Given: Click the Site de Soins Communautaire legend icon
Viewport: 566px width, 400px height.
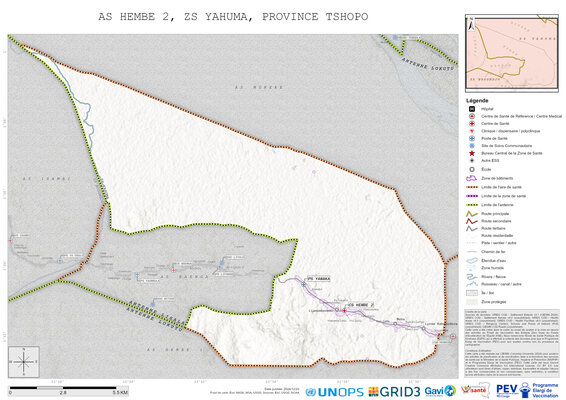Looking at the screenshot, I should [x=471, y=145].
